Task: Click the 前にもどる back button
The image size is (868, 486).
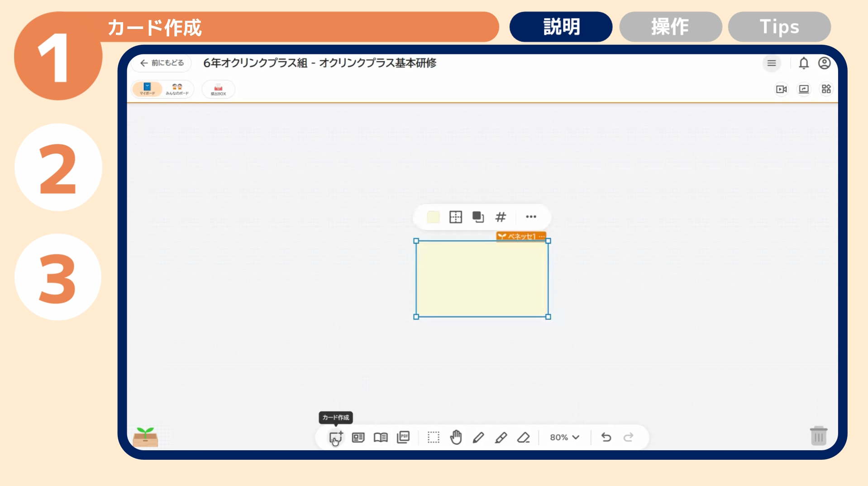Action: [x=162, y=63]
